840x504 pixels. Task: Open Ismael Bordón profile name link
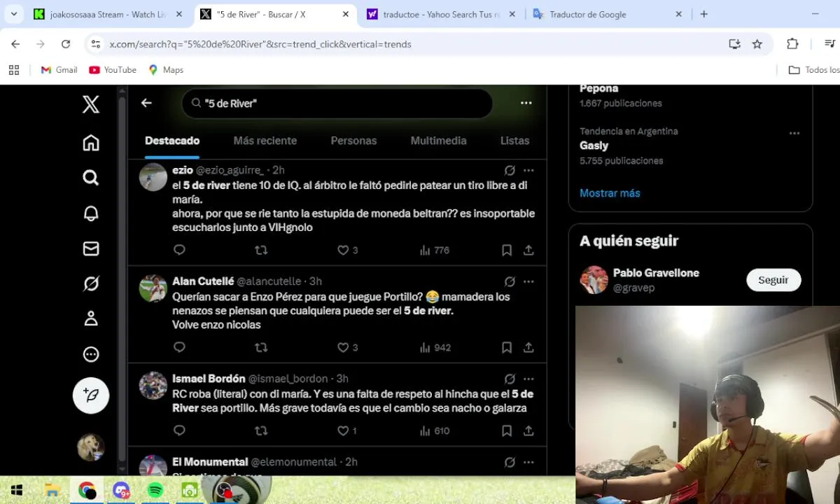(x=209, y=379)
